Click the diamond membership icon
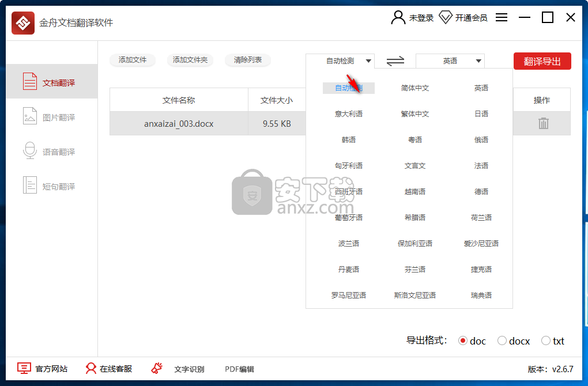The image size is (588, 386). point(446,17)
